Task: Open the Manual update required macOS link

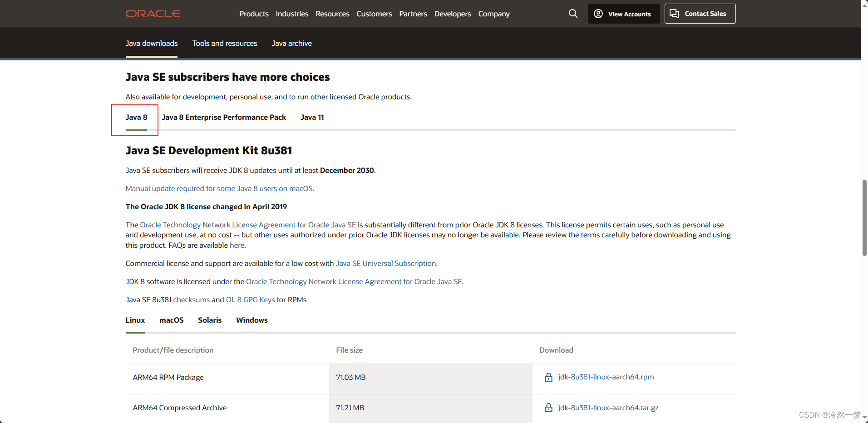Action: 219,188
